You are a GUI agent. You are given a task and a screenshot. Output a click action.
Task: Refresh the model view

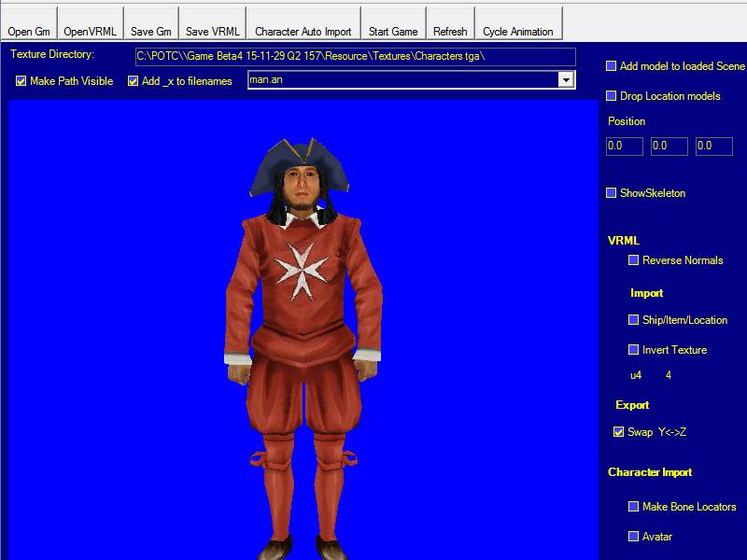coord(450,23)
